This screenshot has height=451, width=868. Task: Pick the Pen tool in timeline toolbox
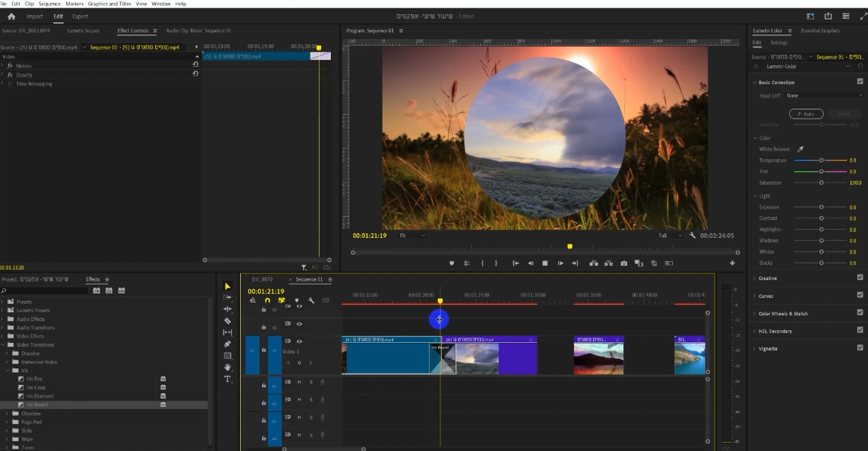pyautogui.click(x=228, y=344)
